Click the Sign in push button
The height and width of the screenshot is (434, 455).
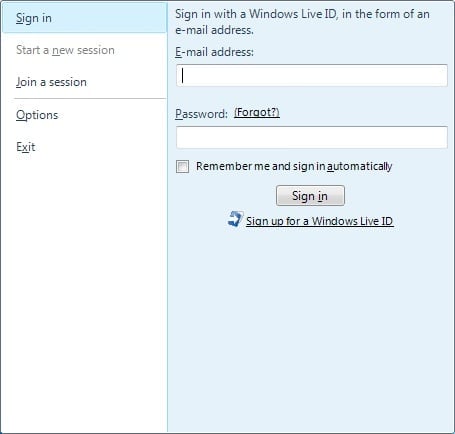310,196
